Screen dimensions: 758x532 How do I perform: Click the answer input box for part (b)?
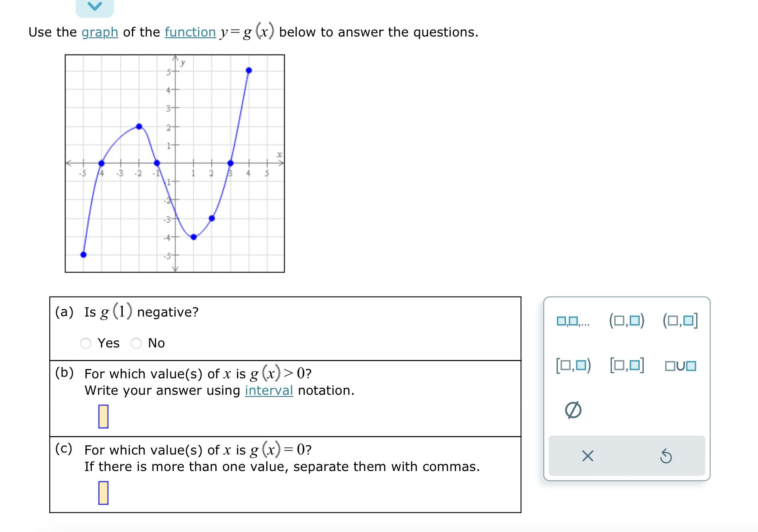[x=104, y=417]
